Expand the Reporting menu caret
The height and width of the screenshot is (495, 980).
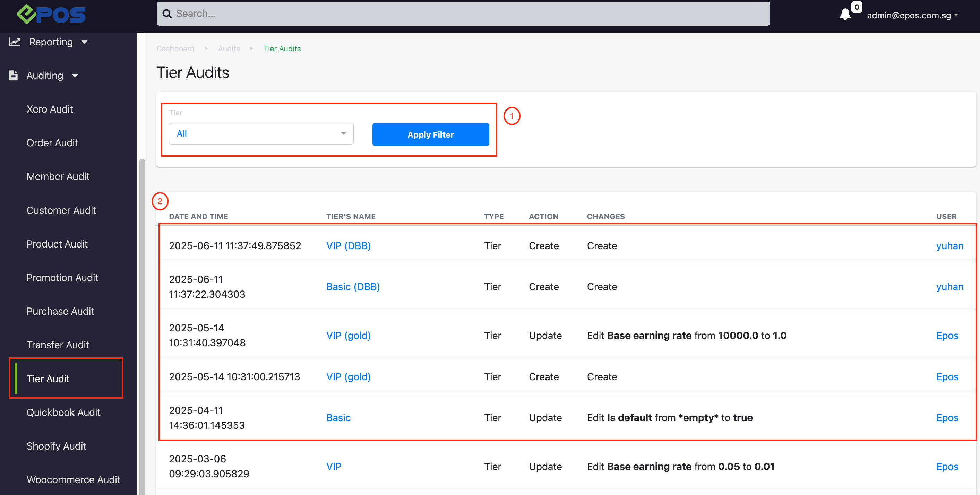click(x=85, y=42)
